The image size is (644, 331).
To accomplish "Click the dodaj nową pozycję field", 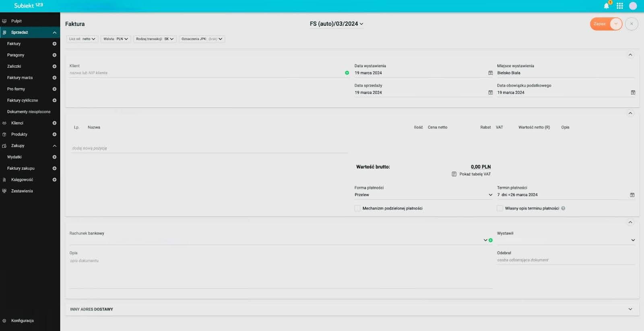I will pyautogui.click(x=209, y=148).
